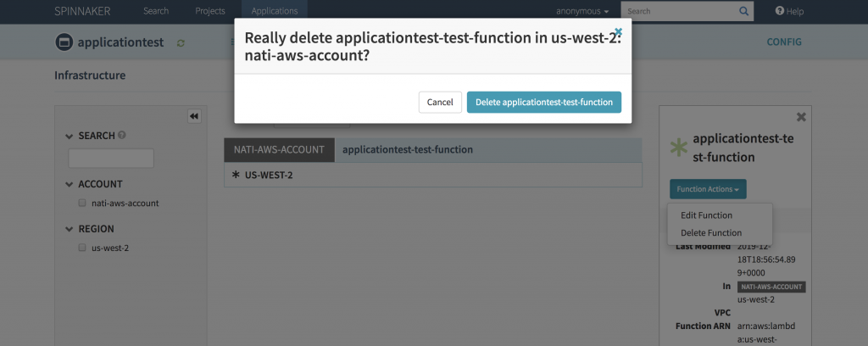This screenshot has height=346, width=868.
Task: Collapse the filter sidebar with double-arrow icon
Action: 194,116
